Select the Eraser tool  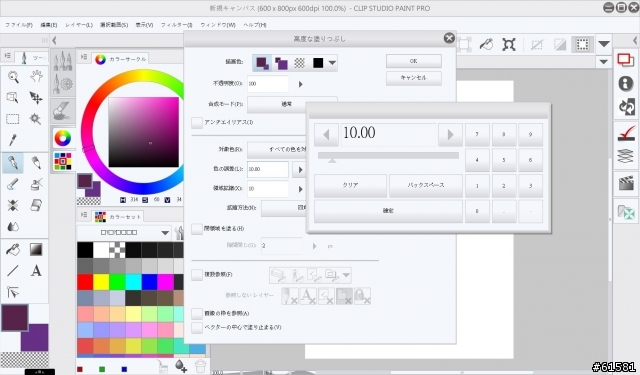point(36,205)
